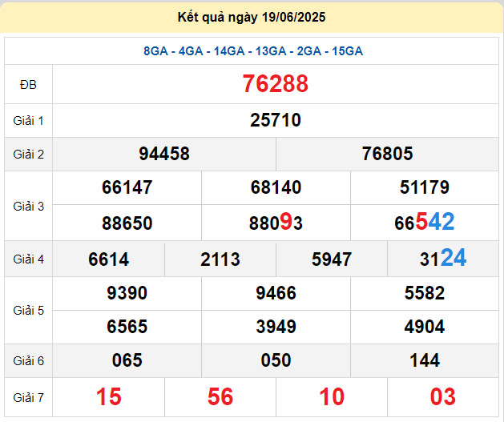This screenshot has height=422, width=504.
Task: Click the Giải 6 row label
Action: coord(28,360)
